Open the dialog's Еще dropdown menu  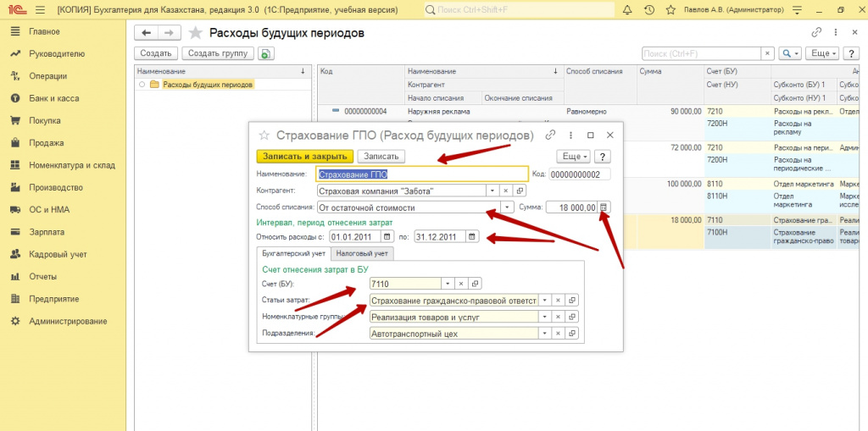tap(573, 157)
